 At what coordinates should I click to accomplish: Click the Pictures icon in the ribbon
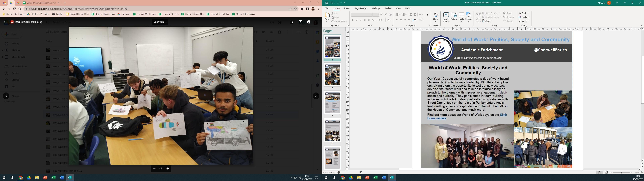click(x=454, y=16)
